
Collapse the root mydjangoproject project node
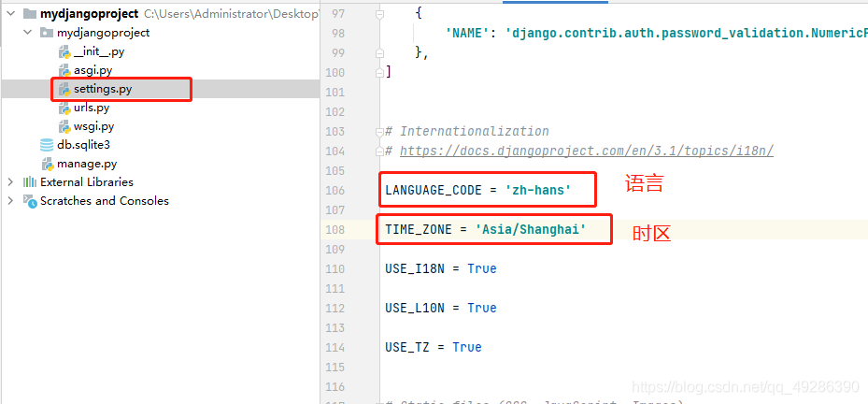(x=10, y=14)
